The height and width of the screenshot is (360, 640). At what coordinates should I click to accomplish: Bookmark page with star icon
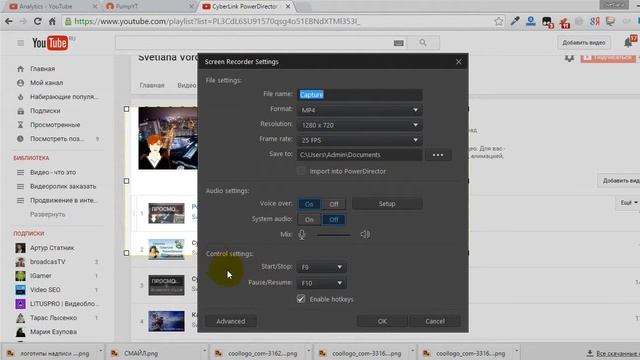point(498,21)
